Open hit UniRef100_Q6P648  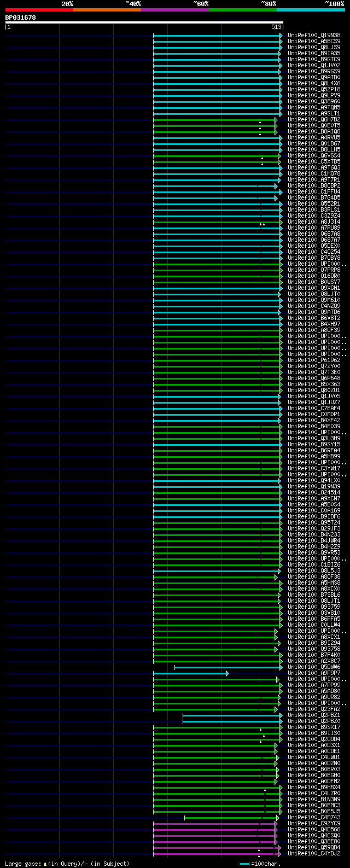point(314,378)
